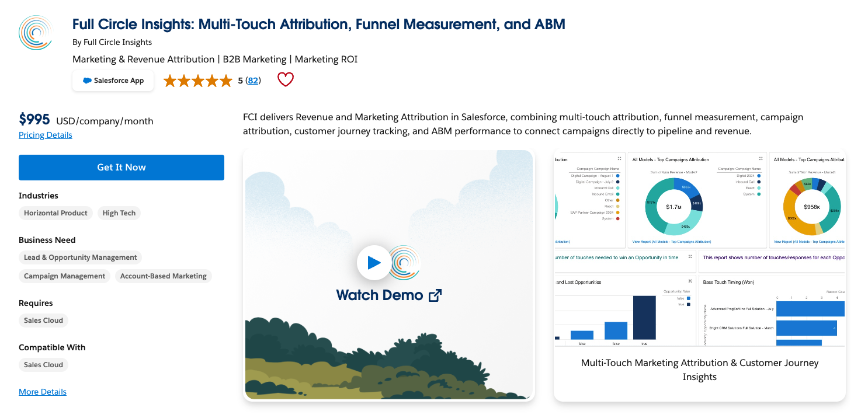Image resolution: width=868 pixels, height=418 pixels.
Task: Open the dashboard screenshot thumbnail
Action: tap(700, 249)
